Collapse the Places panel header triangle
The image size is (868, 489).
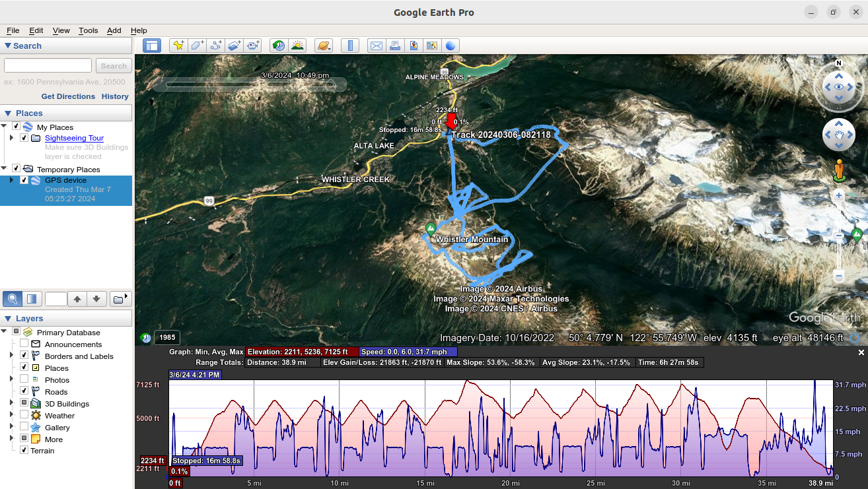click(x=8, y=113)
